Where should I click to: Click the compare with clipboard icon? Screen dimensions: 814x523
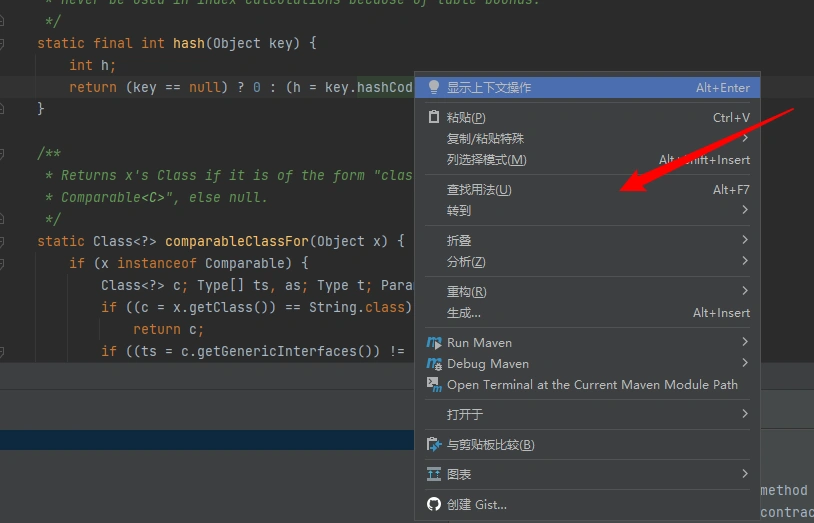434,444
